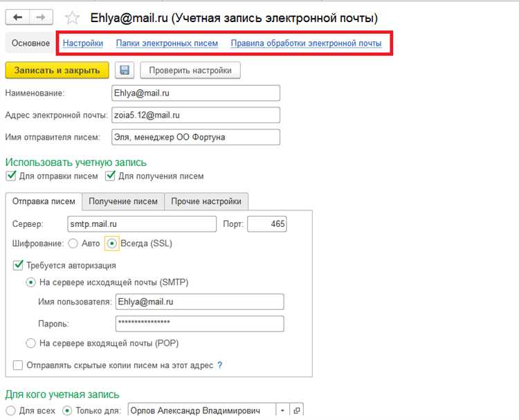Switch to the Основное section
This screenshot has height=420, width=519.
point(30,43)
